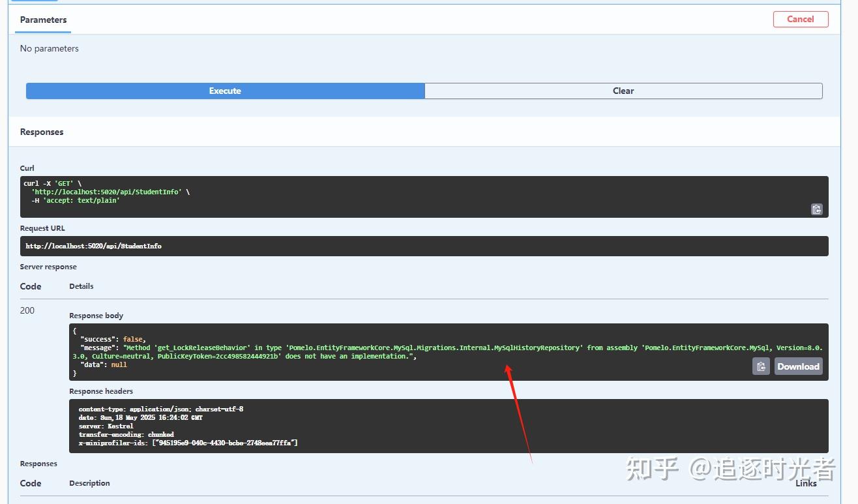
Task: Click the copy icon in the curl block
Action: [816, 209]
